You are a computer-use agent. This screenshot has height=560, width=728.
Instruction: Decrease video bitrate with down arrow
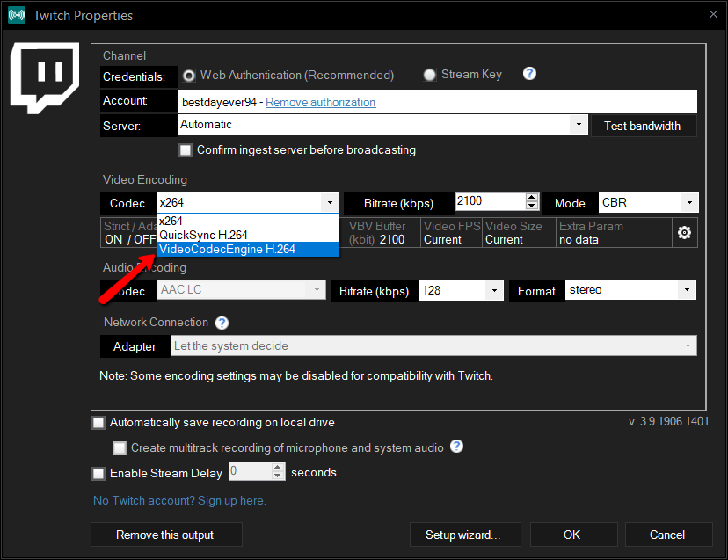pyautogui.click(x=532, y=206)
